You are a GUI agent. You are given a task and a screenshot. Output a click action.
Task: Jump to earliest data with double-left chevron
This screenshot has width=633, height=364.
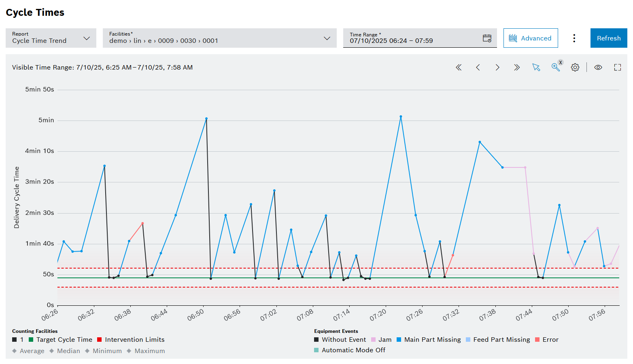point(459,67)
